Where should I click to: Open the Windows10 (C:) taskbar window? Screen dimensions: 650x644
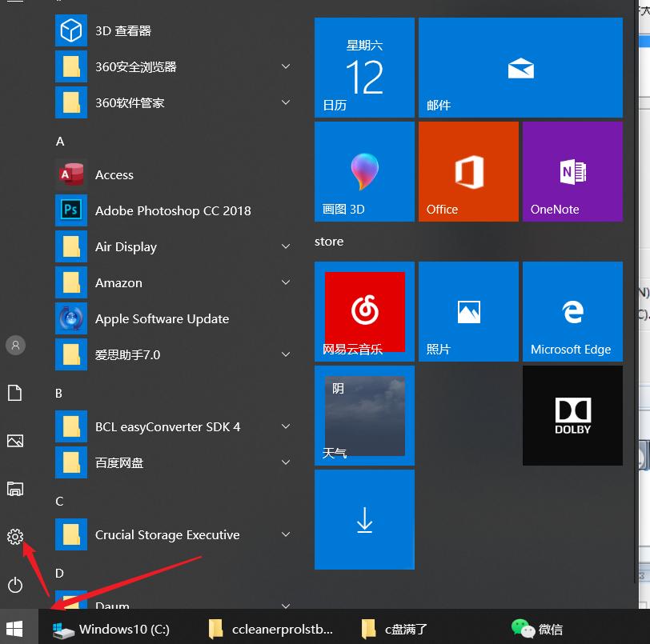point(112,629)
